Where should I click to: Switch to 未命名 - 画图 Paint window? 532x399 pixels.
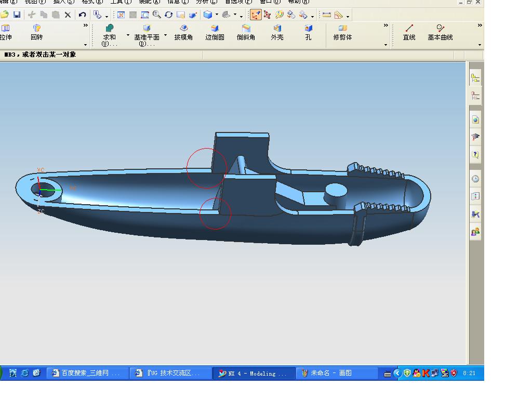click(336, 373)
